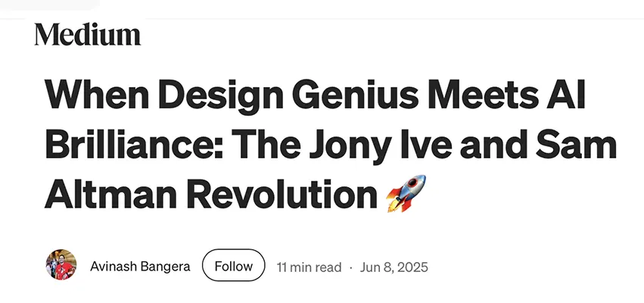
Task: Follow the author with Follow button
Action: coord(234,265)
